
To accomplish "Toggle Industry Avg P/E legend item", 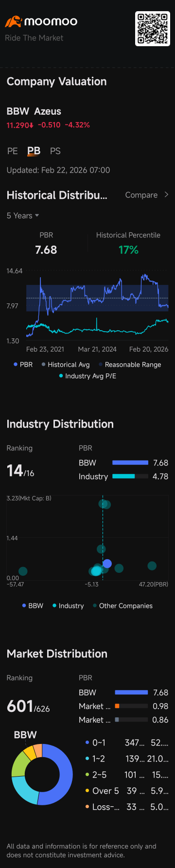I will coord(87,376).
